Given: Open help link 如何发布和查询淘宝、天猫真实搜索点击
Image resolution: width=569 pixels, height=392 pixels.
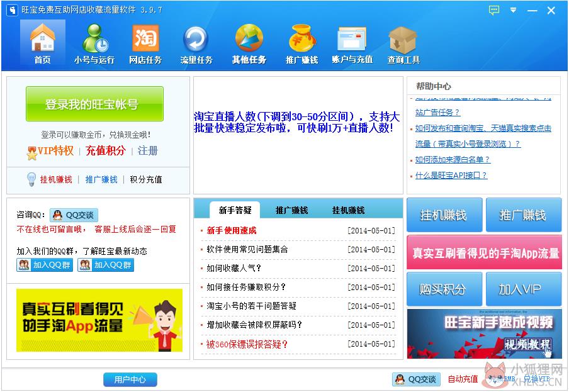Looking at the screenshot, I should pyautogui.click(x=483, y=128).
